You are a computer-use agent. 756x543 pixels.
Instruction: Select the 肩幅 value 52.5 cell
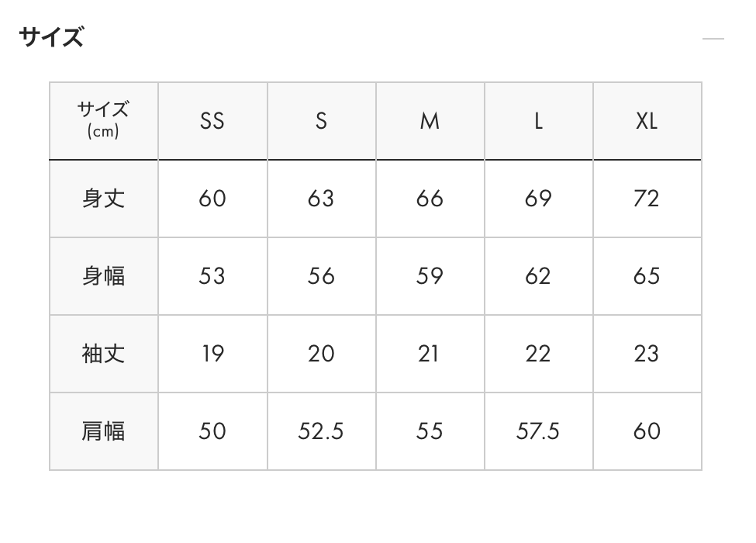tap(321, 431)
